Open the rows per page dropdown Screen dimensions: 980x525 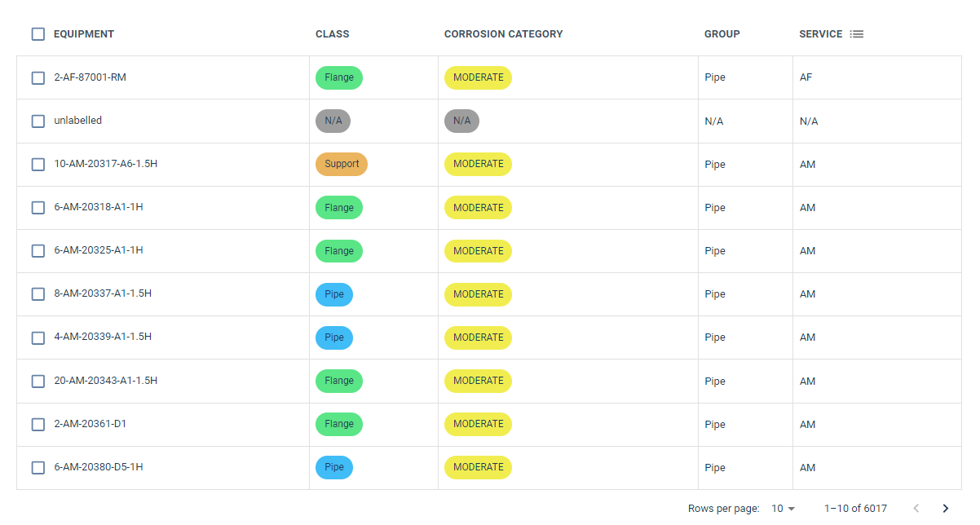[783, 508]
